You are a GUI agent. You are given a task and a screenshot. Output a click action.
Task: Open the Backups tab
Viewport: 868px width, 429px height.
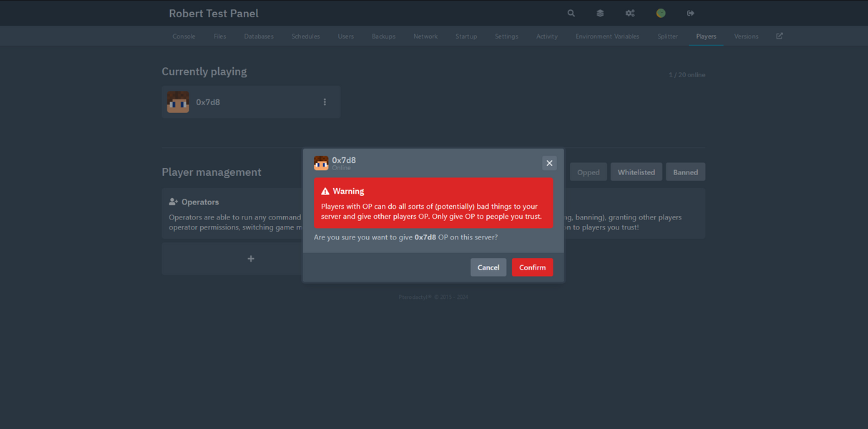(x=383, y=36)
